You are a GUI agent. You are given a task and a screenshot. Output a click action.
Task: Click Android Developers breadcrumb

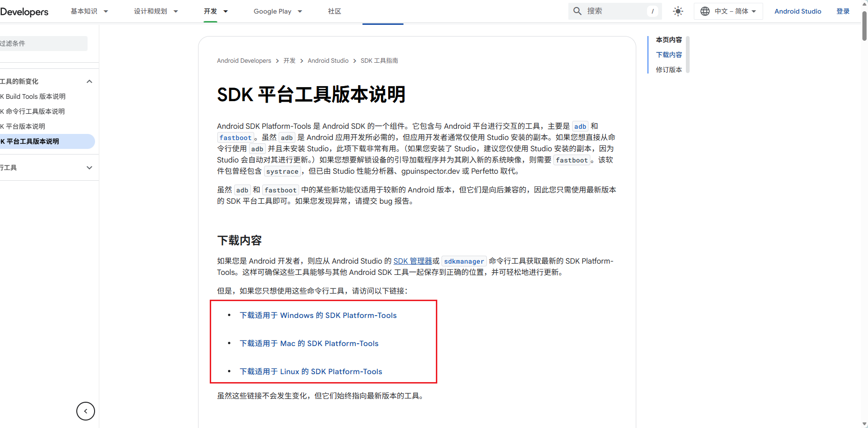[x=244, y=61]
